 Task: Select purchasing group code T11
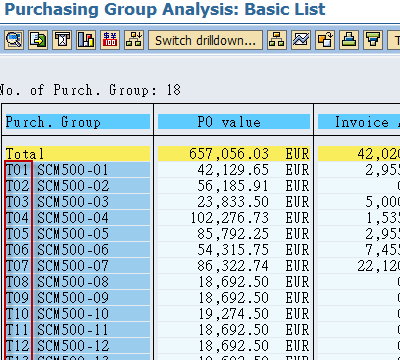[18, 330]
